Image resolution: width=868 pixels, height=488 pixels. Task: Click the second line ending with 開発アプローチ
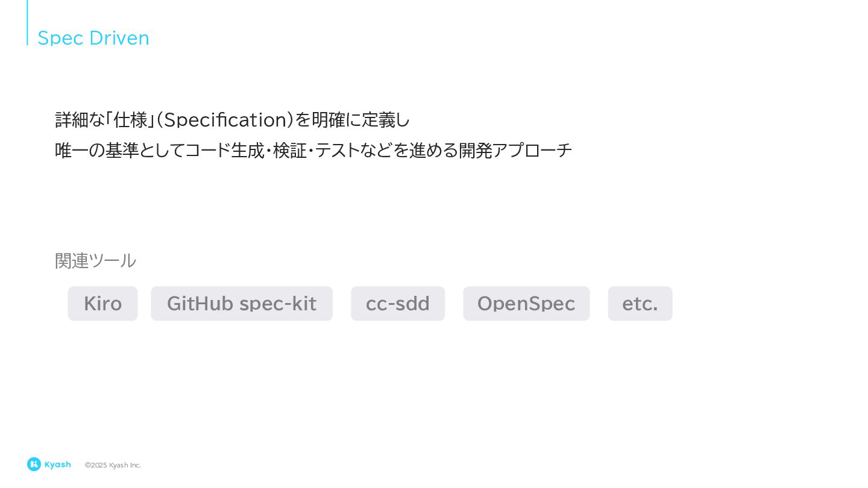click(x=313, y=150)
